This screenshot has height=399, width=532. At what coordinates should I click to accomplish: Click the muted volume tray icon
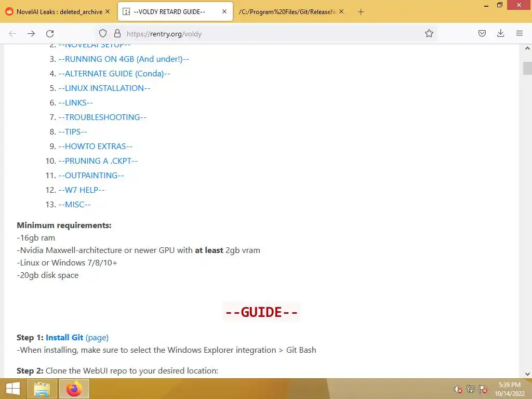tap(458, 389)
